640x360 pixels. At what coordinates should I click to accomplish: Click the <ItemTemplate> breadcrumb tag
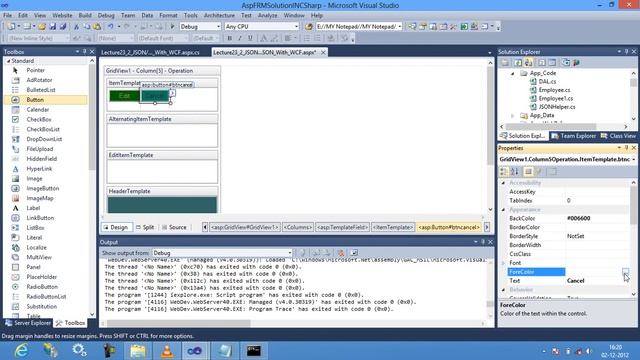coord(393,227)
